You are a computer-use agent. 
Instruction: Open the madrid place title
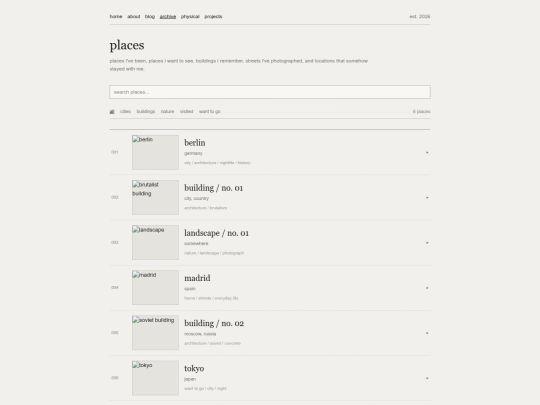(x=197, y=278)
